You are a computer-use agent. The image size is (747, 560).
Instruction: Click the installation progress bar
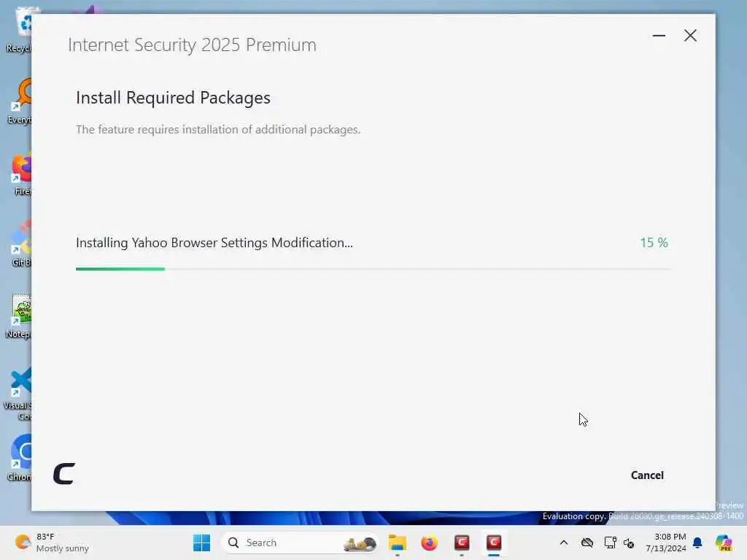373,269
